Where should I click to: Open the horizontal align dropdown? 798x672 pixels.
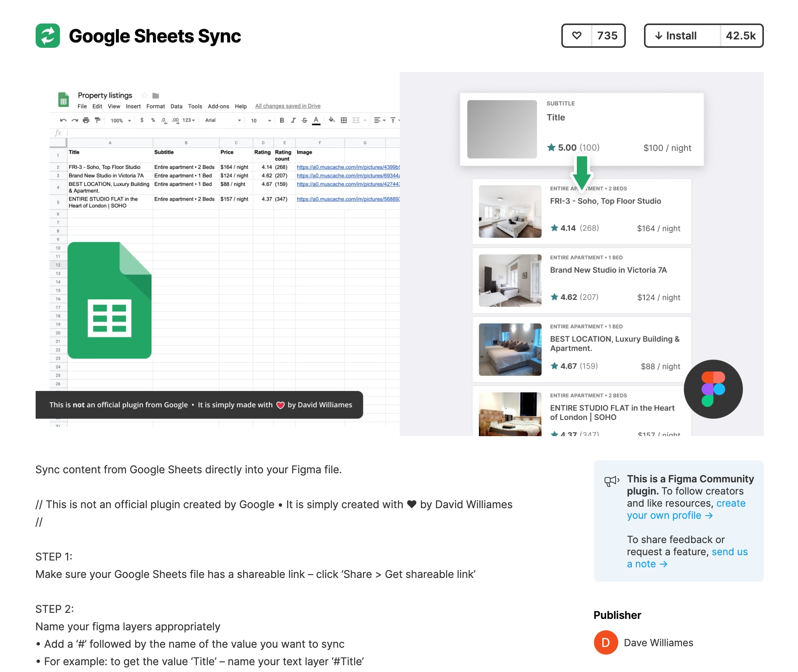379,120
